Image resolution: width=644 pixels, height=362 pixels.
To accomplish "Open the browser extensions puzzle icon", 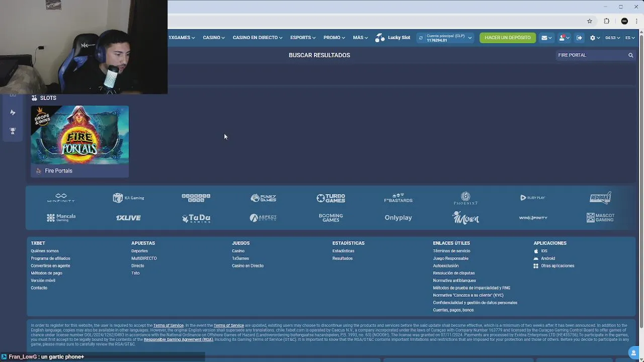I will 606,21.
